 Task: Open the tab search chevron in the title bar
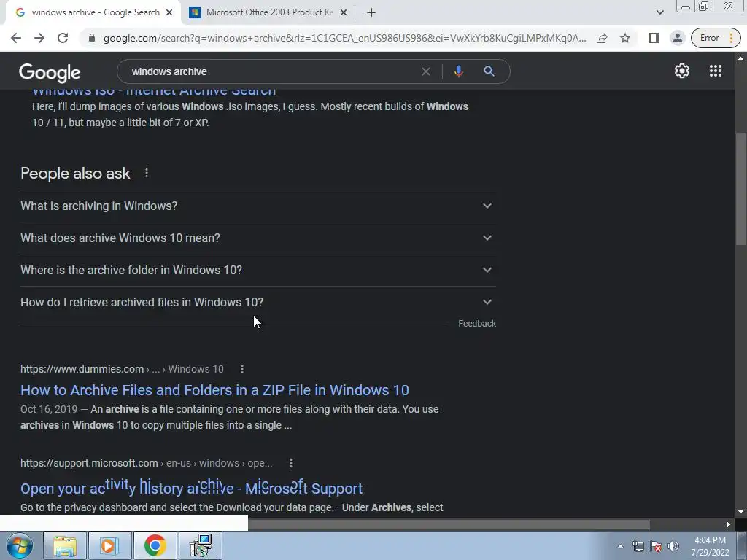pos(659,12)
